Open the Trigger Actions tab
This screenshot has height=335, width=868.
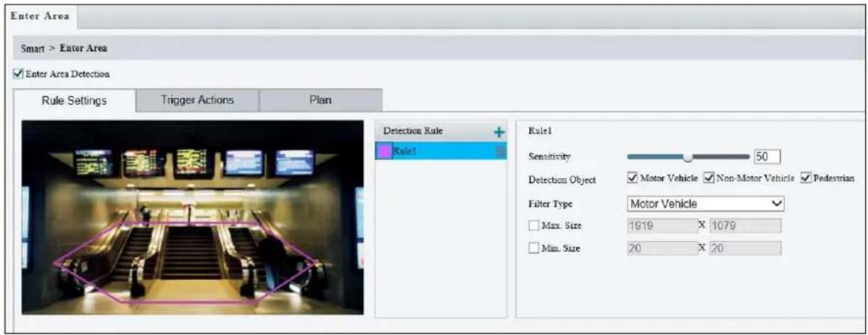[197, 100]
